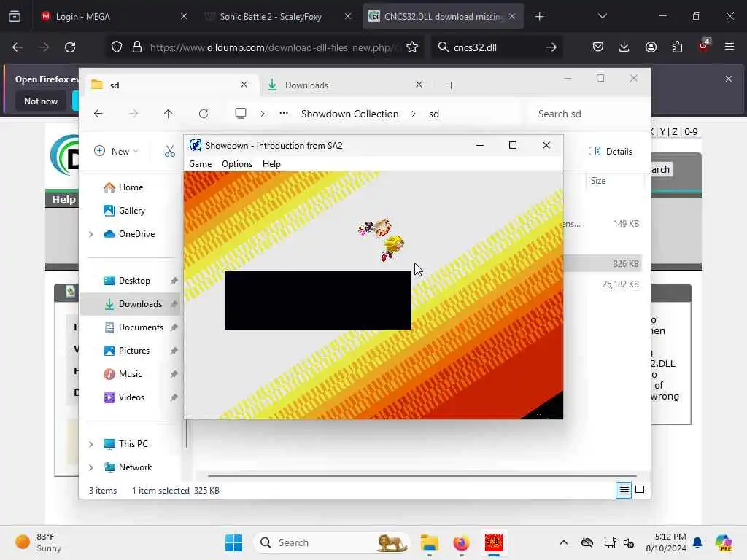The image size is (747, 560).
Task: Close the Sonic Battle 2 tab
Action: click(x=348, y=17)
